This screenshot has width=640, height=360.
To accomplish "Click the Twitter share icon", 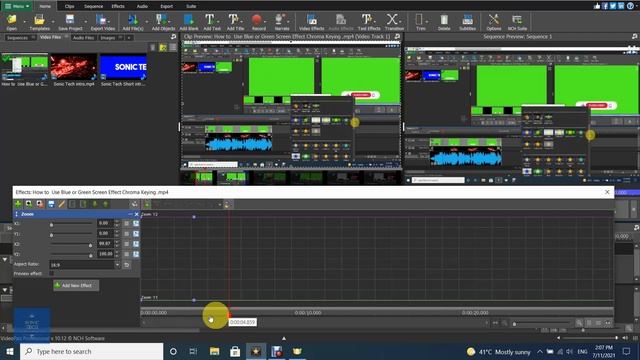I will point(613,6).
